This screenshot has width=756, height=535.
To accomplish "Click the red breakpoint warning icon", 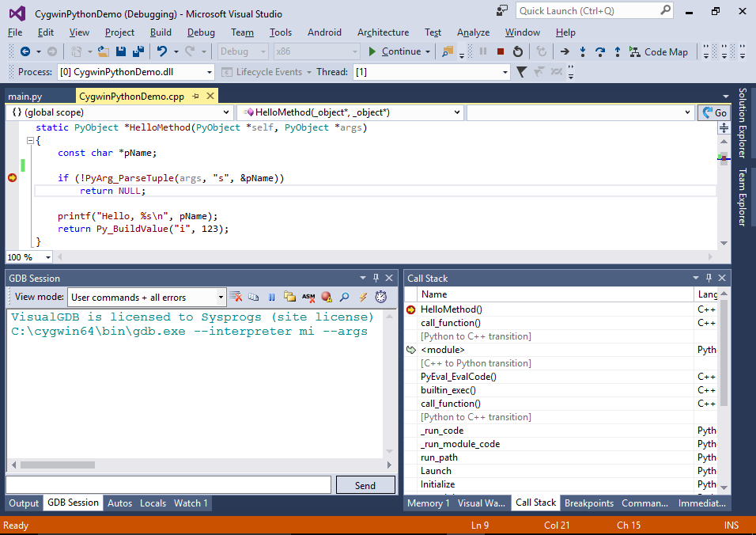I will click(x=327, y=297).
